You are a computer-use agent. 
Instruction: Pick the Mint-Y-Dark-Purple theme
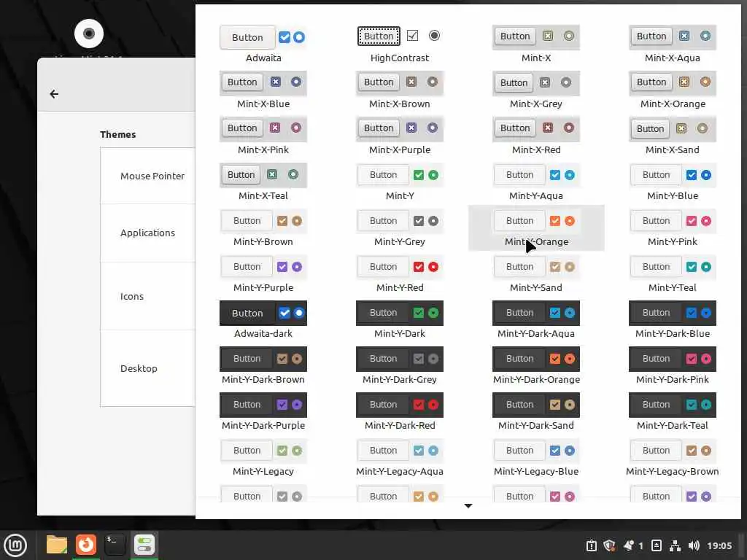coord(263,413)
